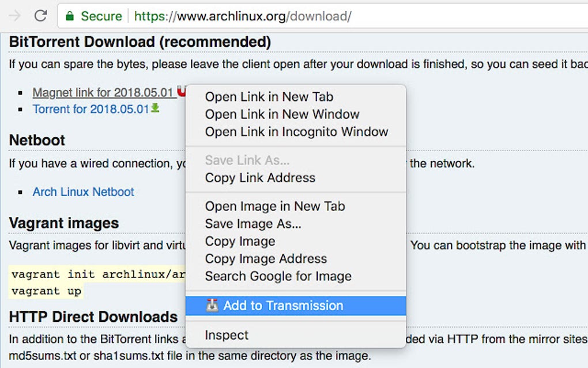Click the Secure label in address bar

pyautogui.click(x=101, y=16)
